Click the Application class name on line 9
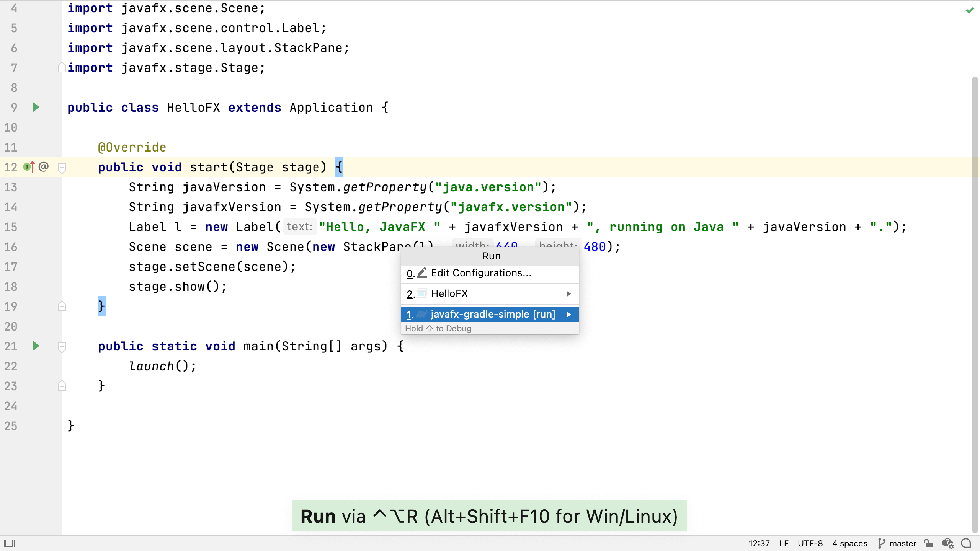Screen dimensions: 980x551 (331, 108)
